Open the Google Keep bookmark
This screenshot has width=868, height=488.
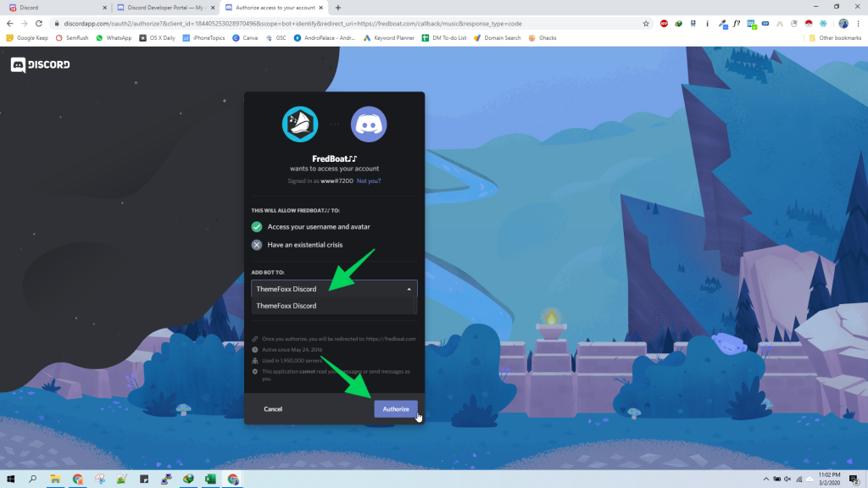tap(27, 38)
